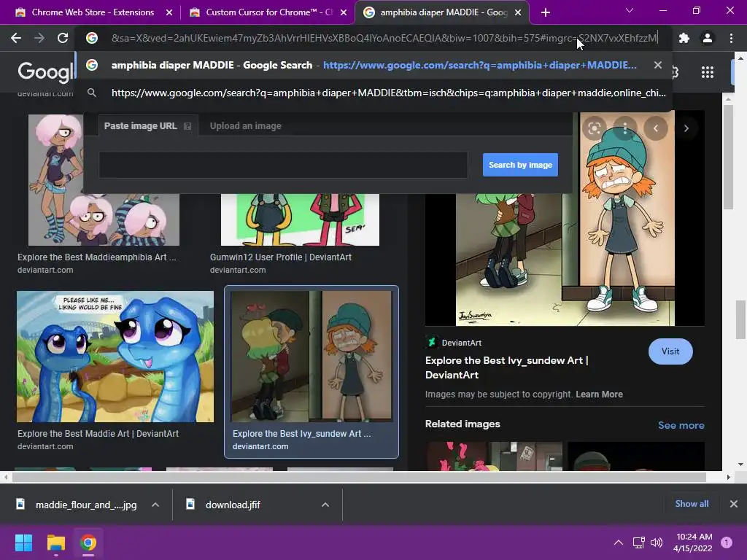Open Google Lens on preview image
Image resolution: width=747 pixels, height=560 pixels.
(594, 128)
